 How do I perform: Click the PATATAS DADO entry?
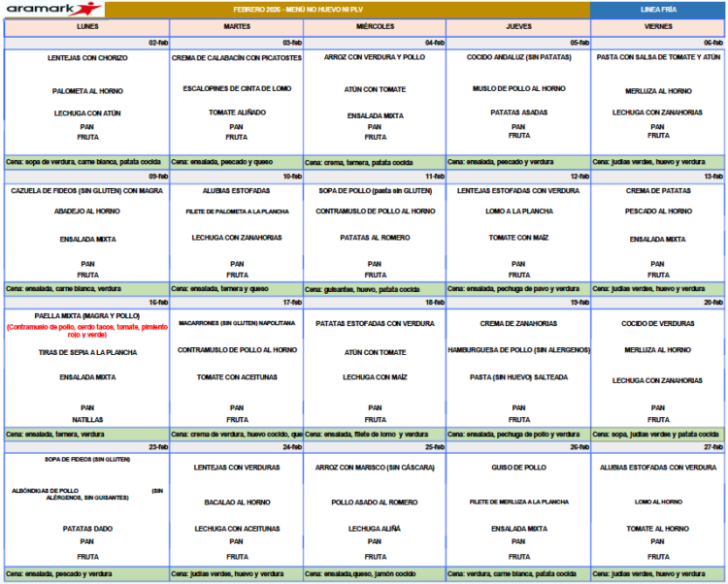pyautogui.click(x=87, y=528)
